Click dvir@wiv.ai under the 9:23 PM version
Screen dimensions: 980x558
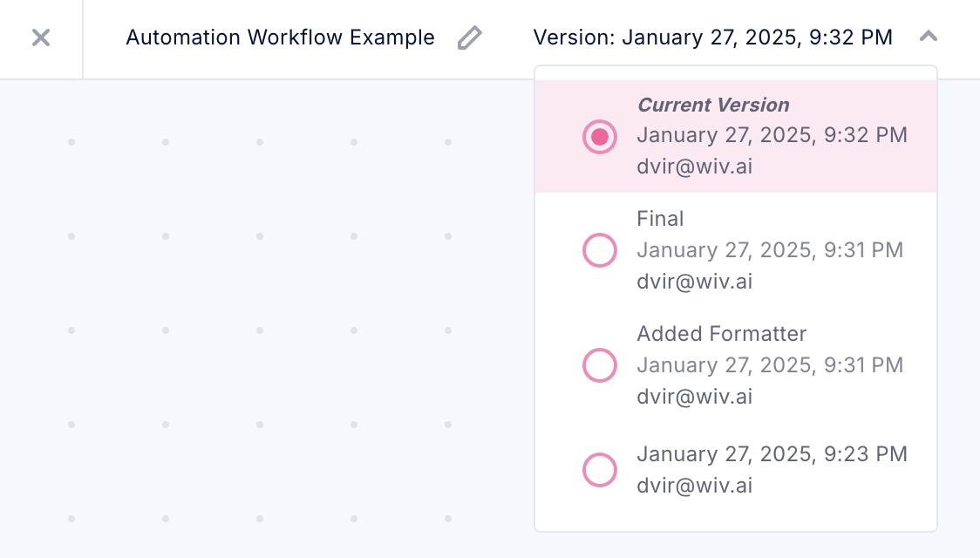pos(694,486)
